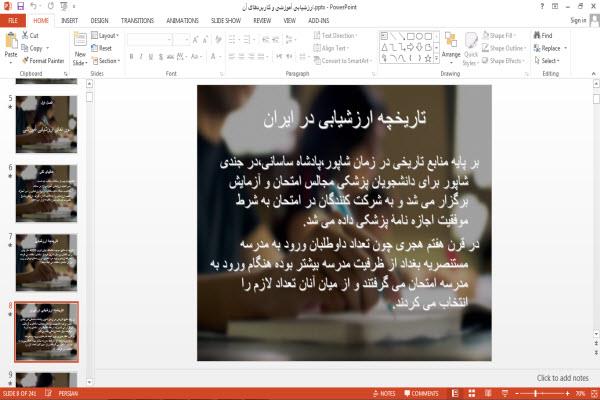Select the Format Painter tool
Image resolution: width=600 pixels, height=400 pixels.
(43, 60)
